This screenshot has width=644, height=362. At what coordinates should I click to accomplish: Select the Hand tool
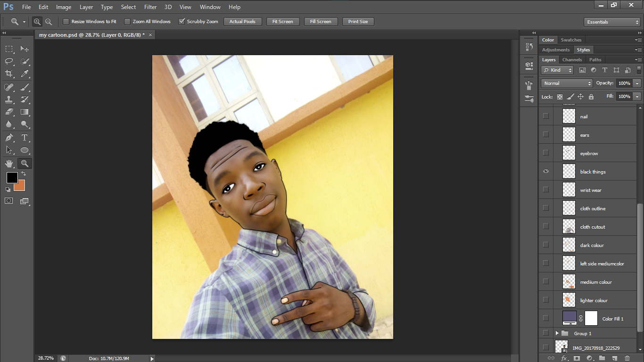[x=9, y=164]
